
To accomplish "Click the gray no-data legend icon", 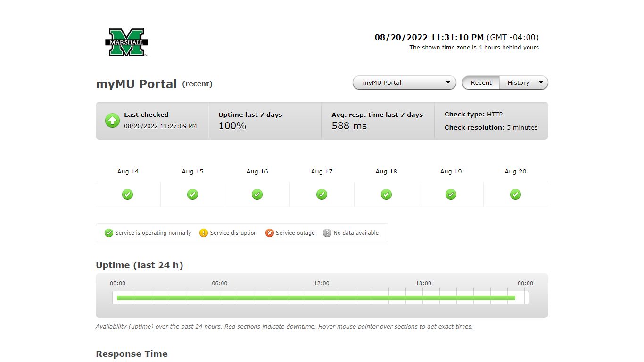I will tap(327, 233).
